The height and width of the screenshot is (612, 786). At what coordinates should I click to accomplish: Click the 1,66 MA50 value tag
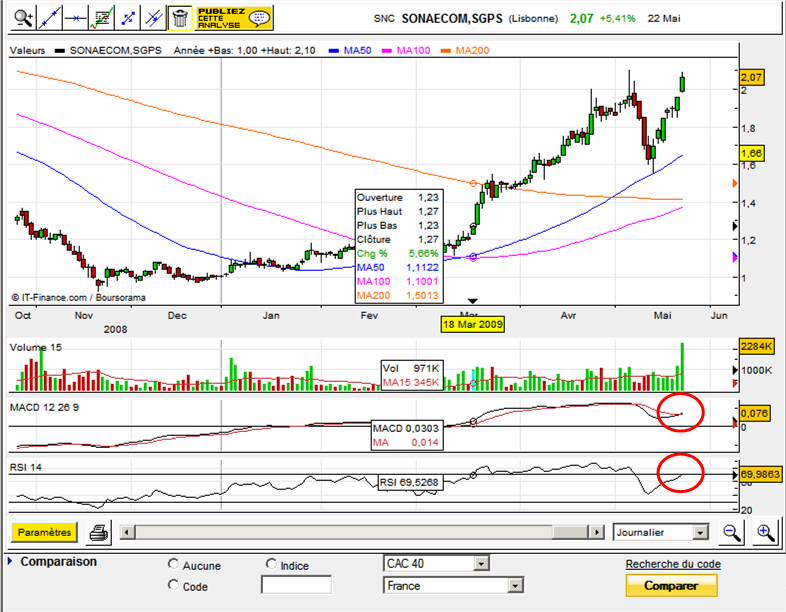[x=751, y=153]
